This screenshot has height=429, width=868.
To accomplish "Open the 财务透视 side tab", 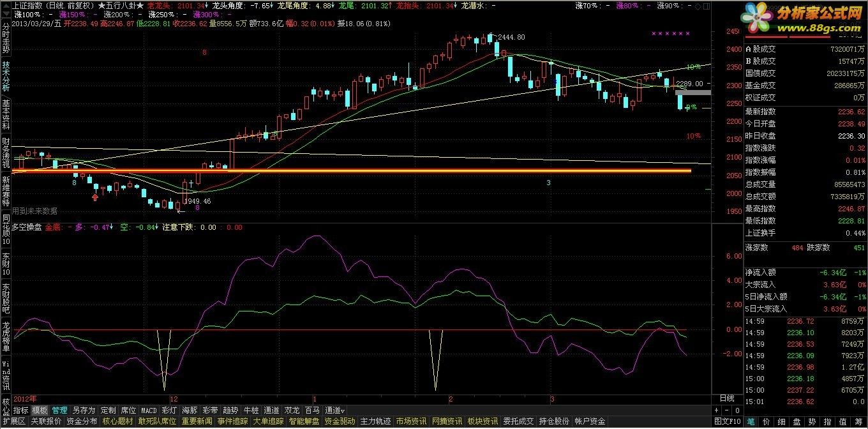I will [6, 153].
